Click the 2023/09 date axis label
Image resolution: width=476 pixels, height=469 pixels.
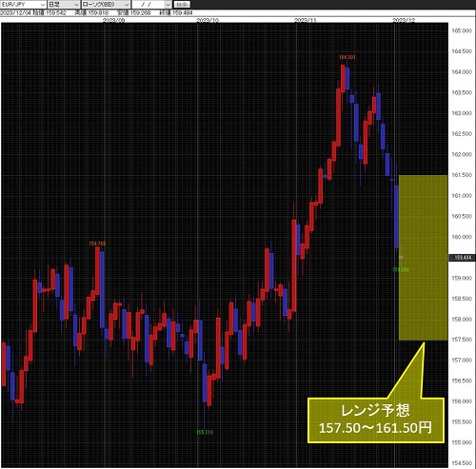(114, 20)
